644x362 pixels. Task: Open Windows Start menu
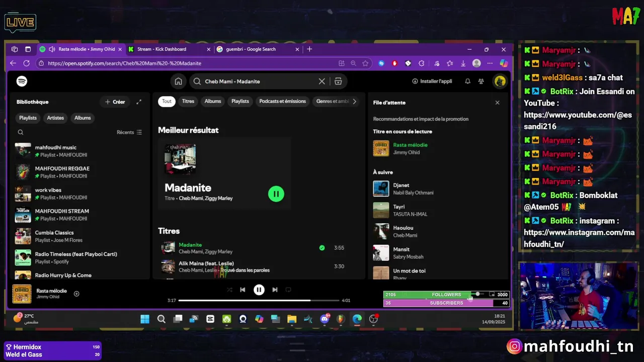coord(145,319)
